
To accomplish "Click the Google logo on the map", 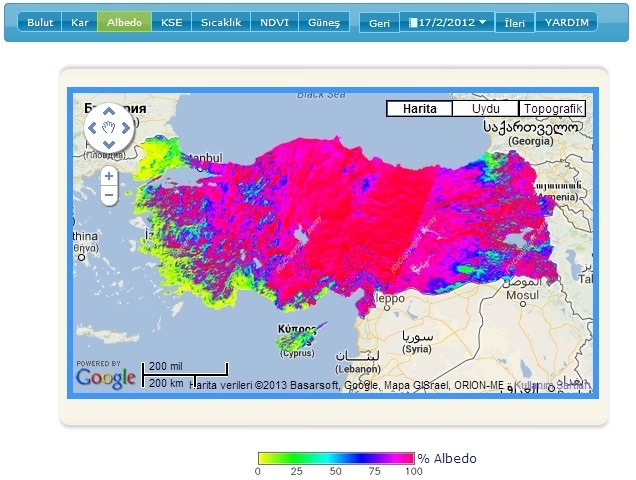I will pyautogui.click(x=105, y=377).
